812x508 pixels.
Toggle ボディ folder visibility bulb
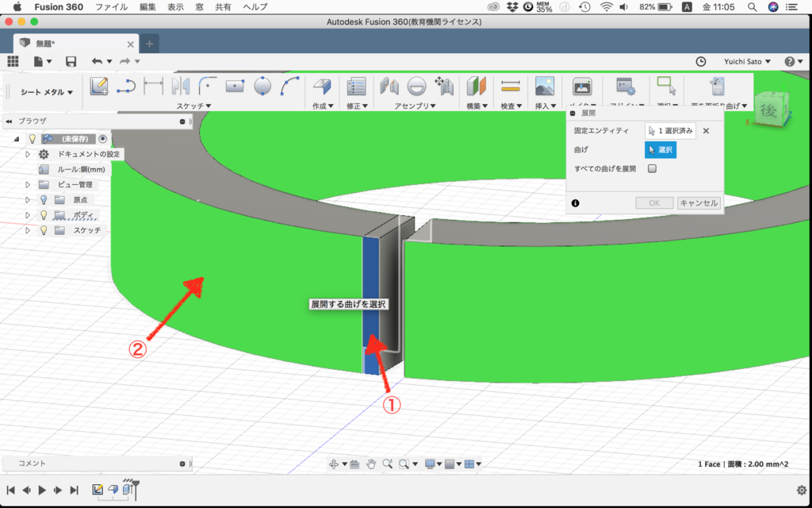tap(44, 214)
